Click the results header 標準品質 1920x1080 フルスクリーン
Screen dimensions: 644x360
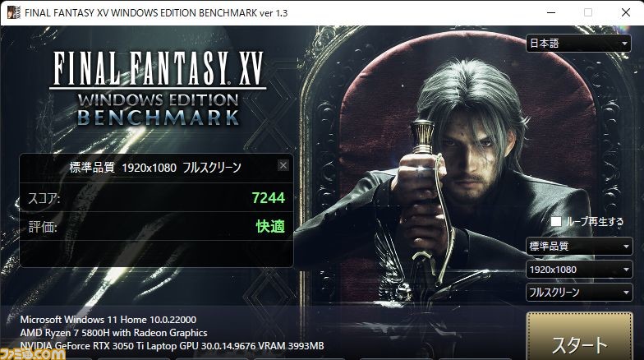[155, 168]
